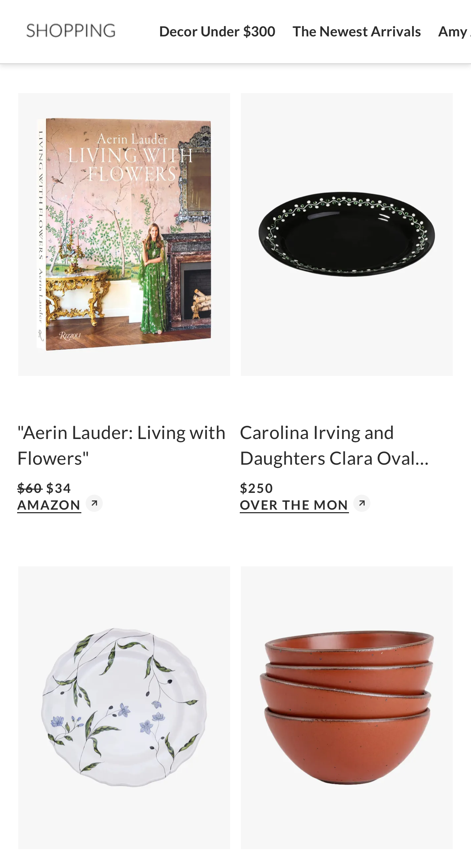Click the "Aerin Lauder: Living with Flowers" title
This screenshot has width=471, height=868.
pos(121,445)
